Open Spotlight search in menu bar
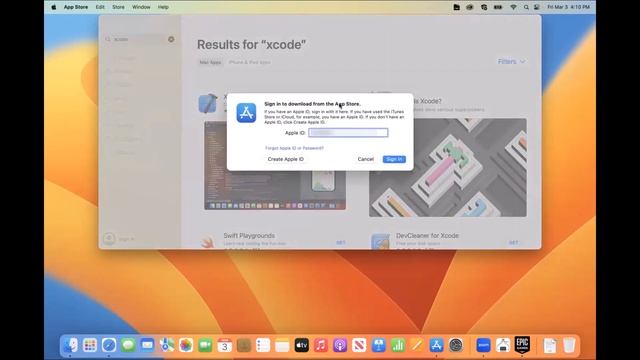The height and width of the screenshot is (360, 640). tap(526, 7)
